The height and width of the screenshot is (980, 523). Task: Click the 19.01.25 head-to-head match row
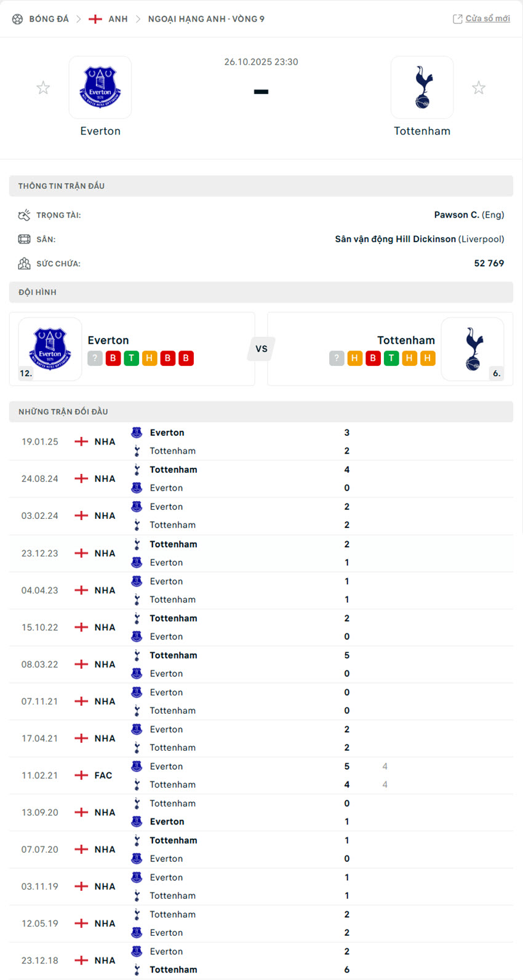pos(261,441)
